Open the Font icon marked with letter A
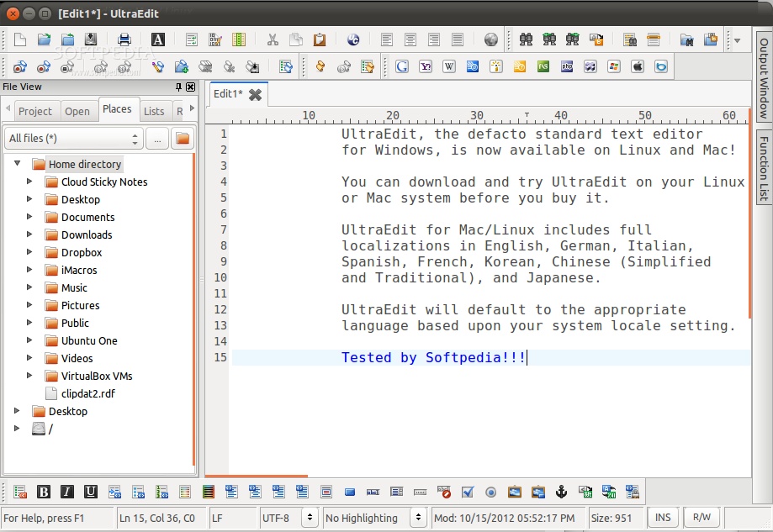The image size is (773, 532). (158, 40)
